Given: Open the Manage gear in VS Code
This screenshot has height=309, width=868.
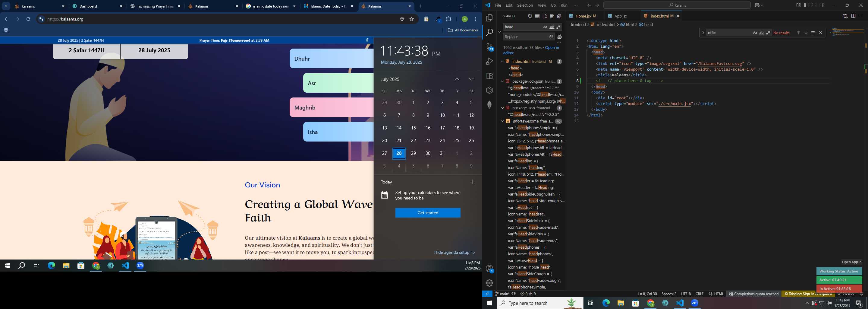Looking at the screenshot, I should point(489,283).
